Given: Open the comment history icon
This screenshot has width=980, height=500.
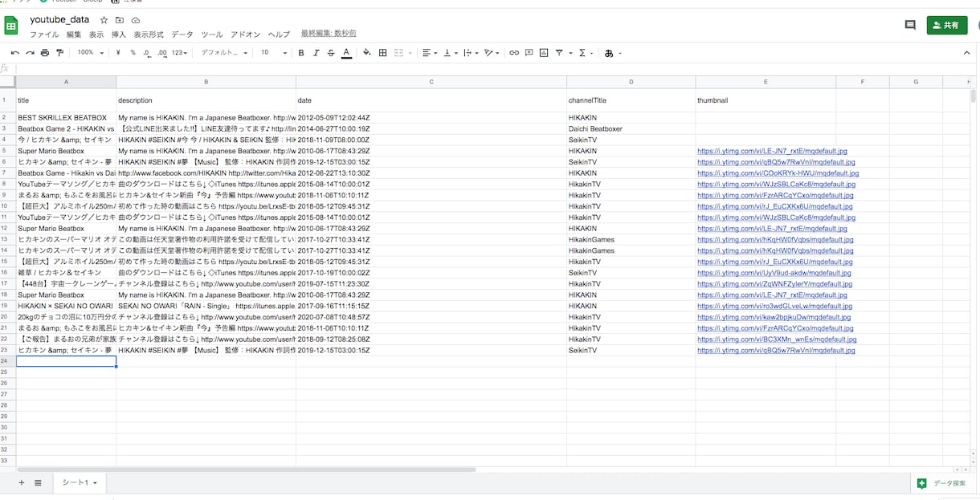Looking at the screenshot, I should 910,25.
